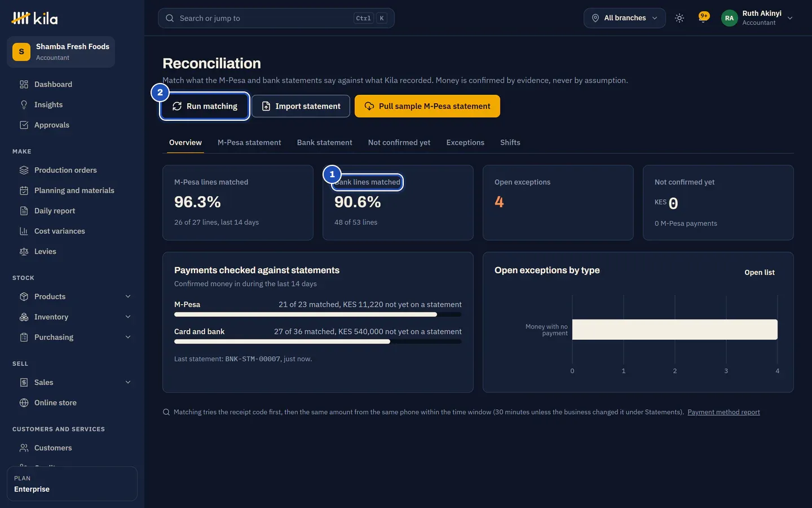The height and width of the screenshot is (508, 812).
Task: Open Planning and materials
Action: coord(72,190)
